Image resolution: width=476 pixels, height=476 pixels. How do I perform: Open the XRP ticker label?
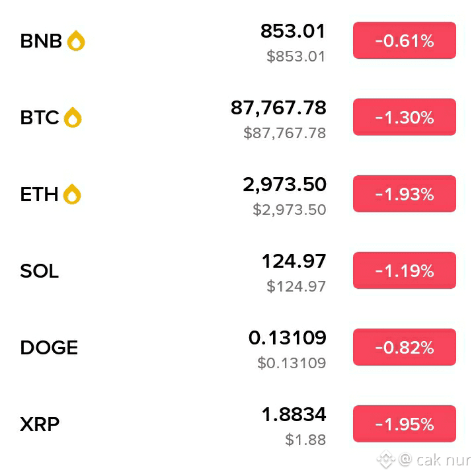pos(40,424)
